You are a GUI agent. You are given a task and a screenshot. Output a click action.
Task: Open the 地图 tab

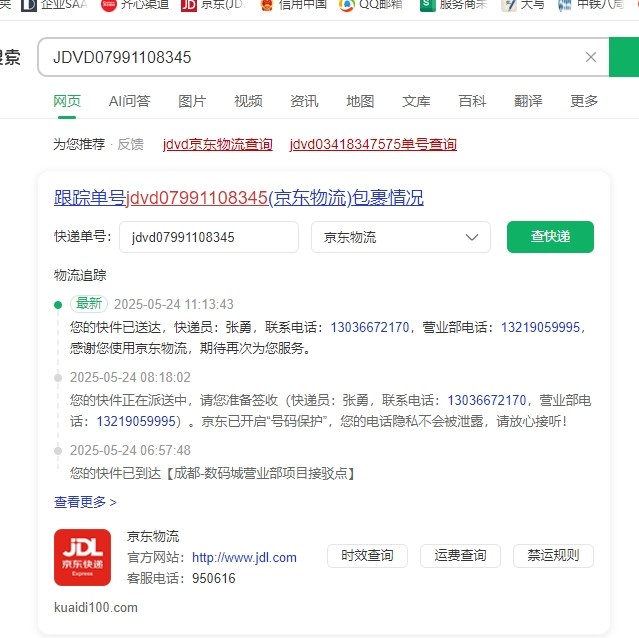[x=360, y=101]
